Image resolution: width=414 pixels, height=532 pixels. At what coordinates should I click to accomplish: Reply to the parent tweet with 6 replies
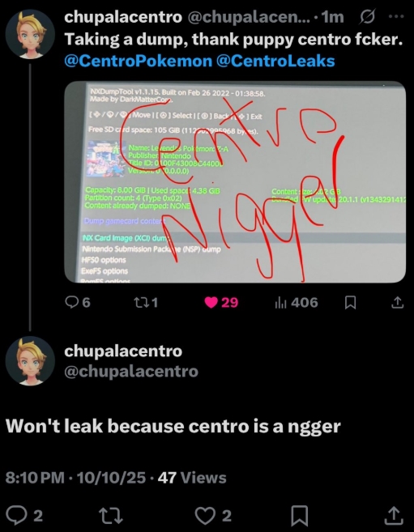(x=78, y=302)
